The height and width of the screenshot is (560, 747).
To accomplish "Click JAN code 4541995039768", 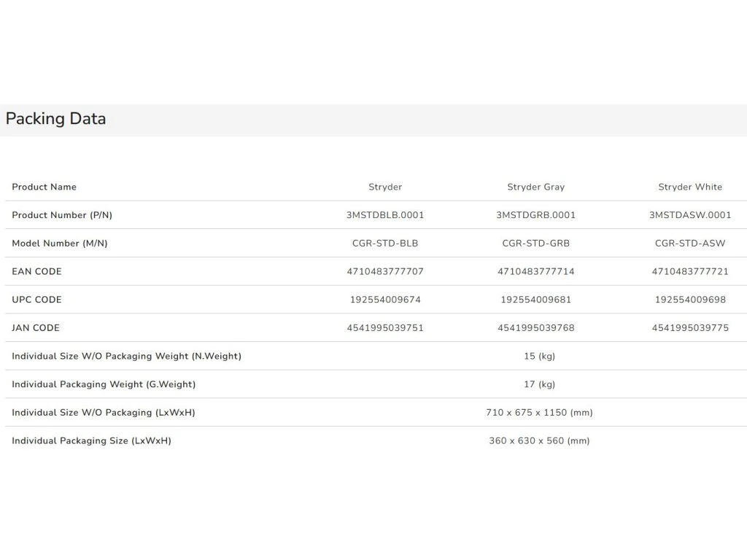I will click(x=536, y=327).
